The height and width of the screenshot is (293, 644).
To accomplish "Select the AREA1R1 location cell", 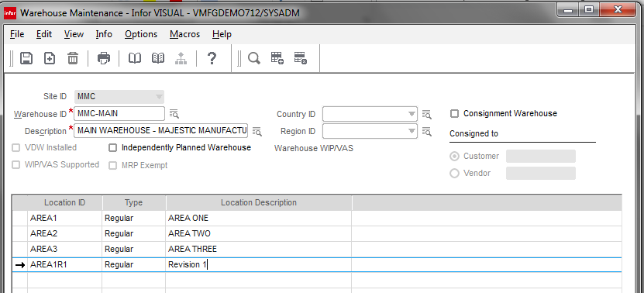I will [x=65, y=265].
